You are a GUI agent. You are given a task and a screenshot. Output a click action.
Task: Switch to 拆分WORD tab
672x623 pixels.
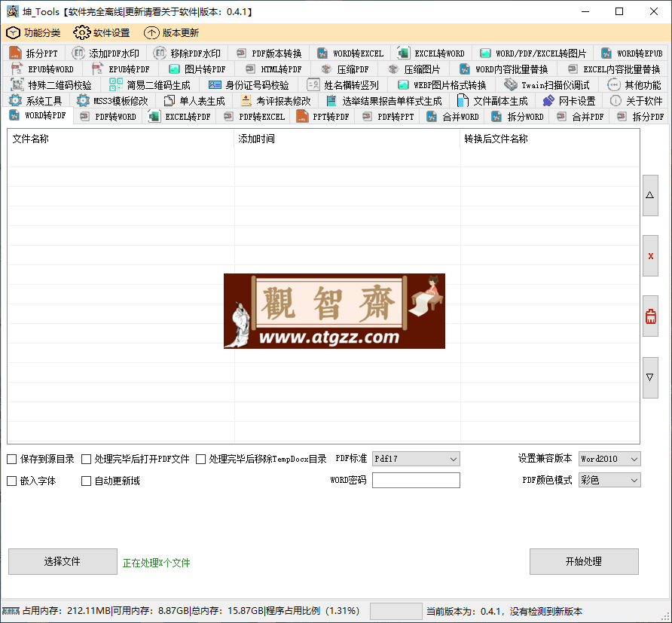click(518, 117)
